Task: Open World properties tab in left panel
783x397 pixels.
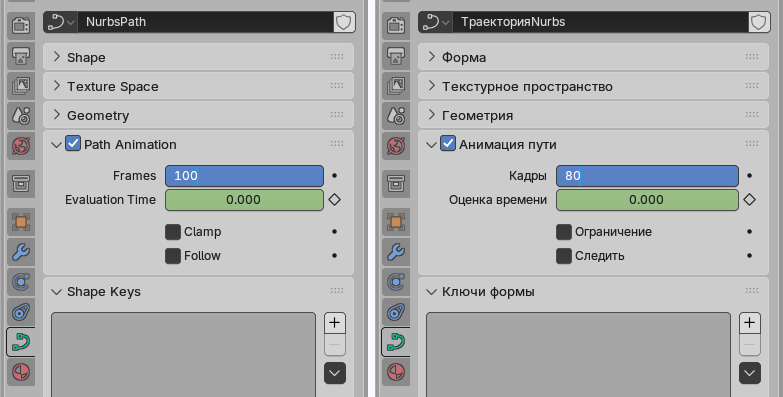Action: click(21, 146)
